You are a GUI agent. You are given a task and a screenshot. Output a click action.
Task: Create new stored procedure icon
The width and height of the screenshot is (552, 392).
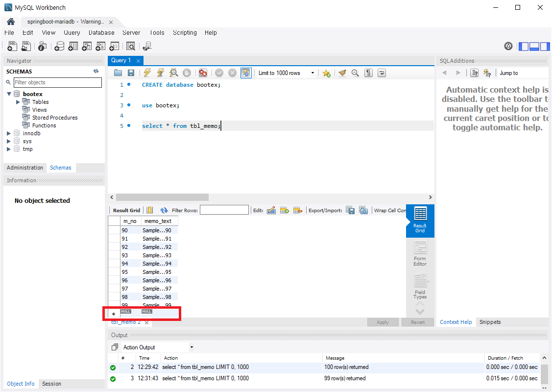[100, 46]
